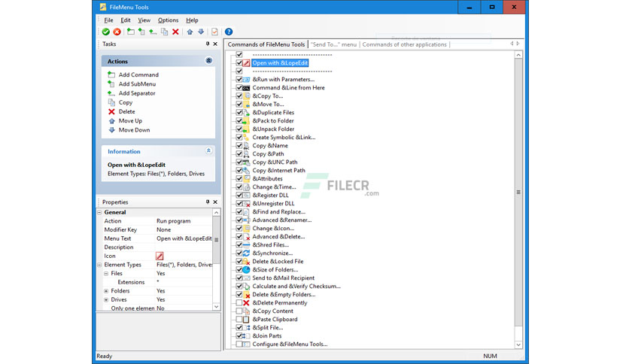The height and width of the screenshot is (364, 629).
Task: Click the Properties scrollbar thumb
Action: [x=216, y=240]
